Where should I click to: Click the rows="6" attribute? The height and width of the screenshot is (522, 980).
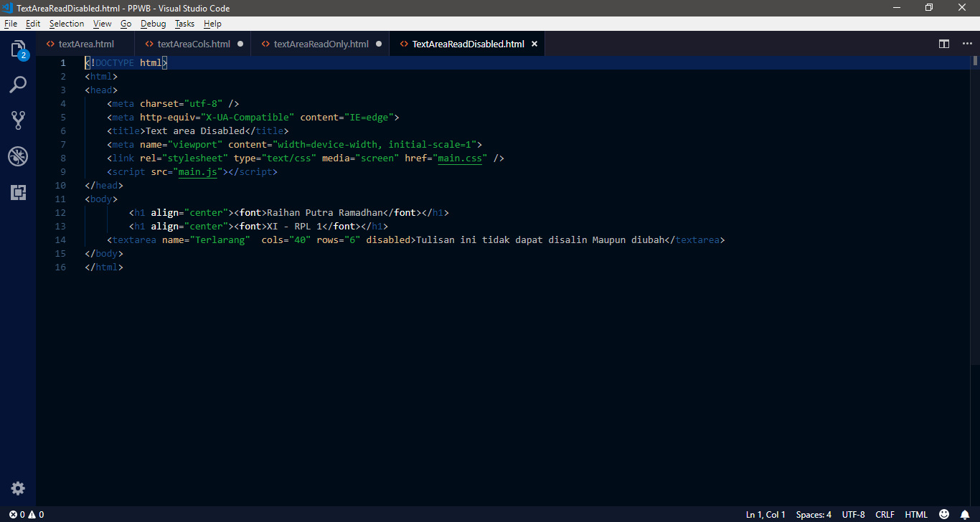(x=339, y=239)
